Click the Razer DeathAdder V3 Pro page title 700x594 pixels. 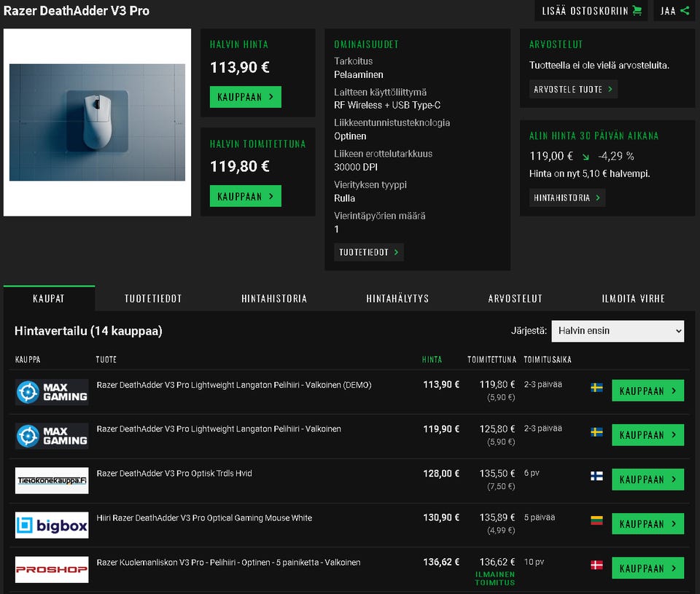point(77,11)
